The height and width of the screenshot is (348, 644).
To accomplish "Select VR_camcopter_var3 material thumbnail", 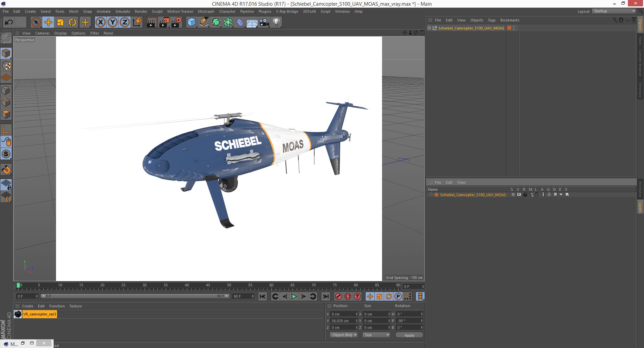I will (18, 314).
